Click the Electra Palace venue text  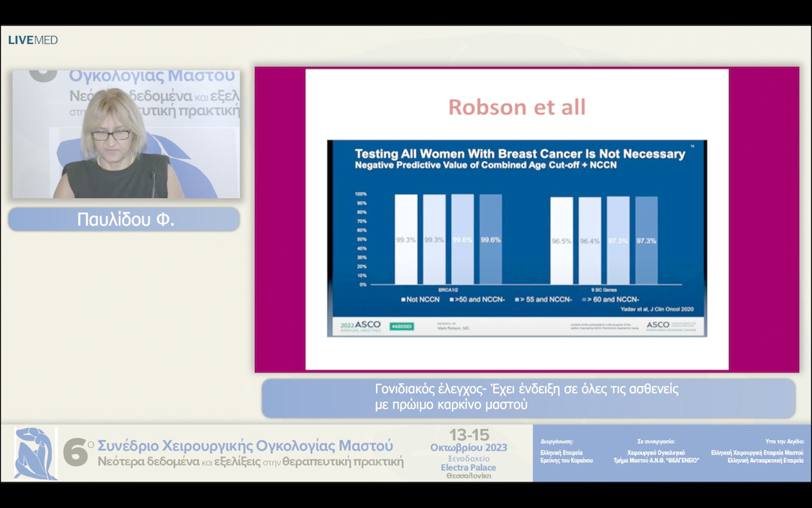(468, 467)
